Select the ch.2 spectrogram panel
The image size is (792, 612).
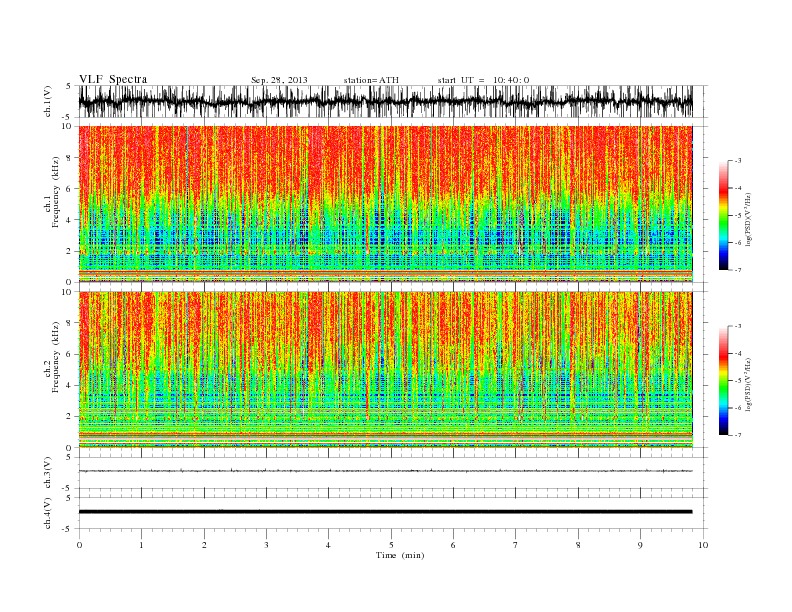point(385,369)
